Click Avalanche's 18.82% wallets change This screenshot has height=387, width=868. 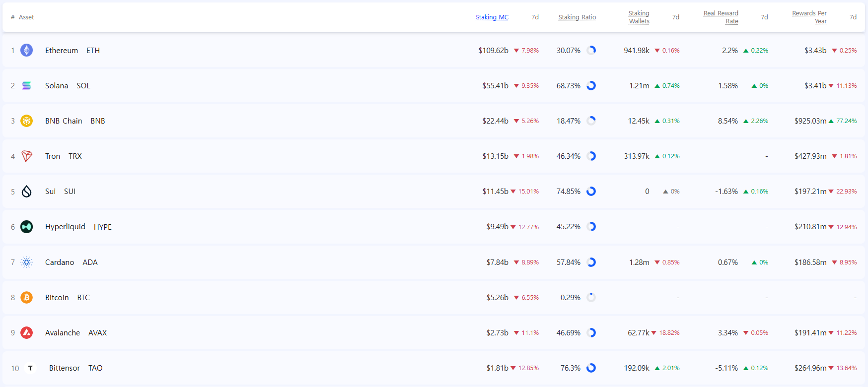pyautogui.click(x=665, y=333)
